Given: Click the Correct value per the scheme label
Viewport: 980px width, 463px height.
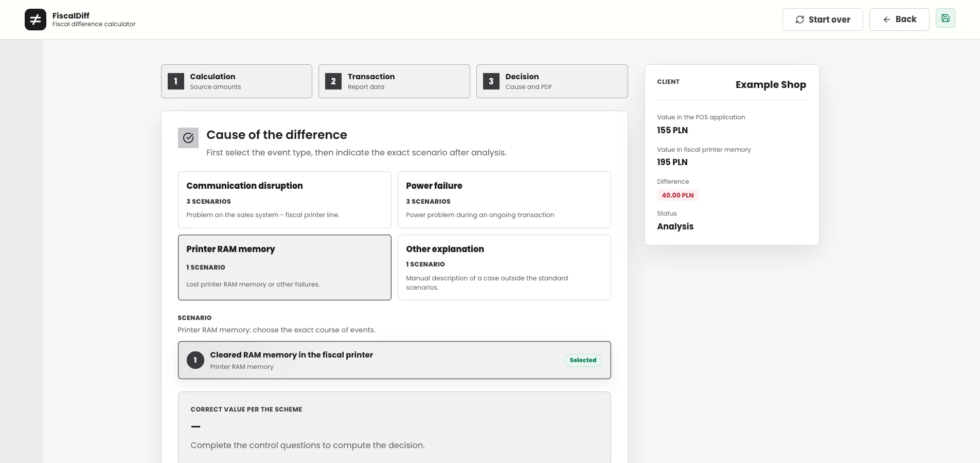Looking at the screenshot, I should click(x=246, y=409).
